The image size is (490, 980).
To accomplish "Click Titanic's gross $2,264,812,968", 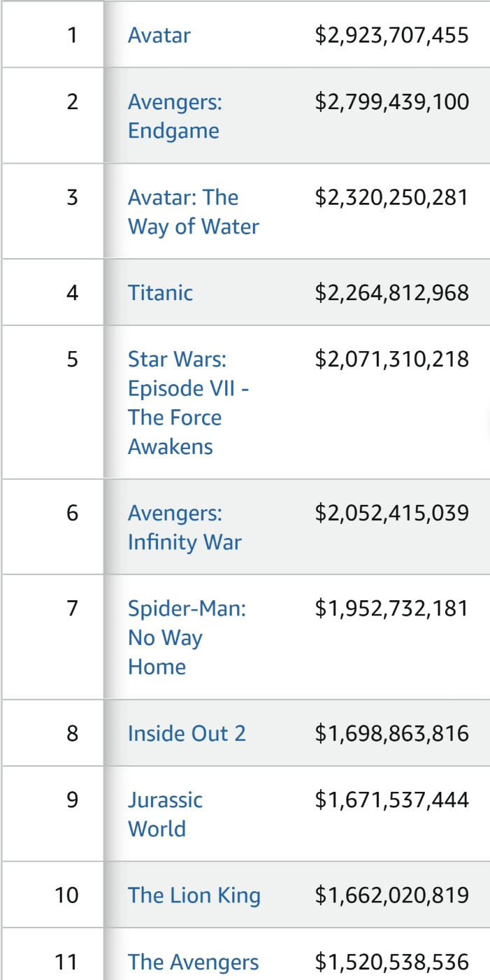I will pos(391,292).
